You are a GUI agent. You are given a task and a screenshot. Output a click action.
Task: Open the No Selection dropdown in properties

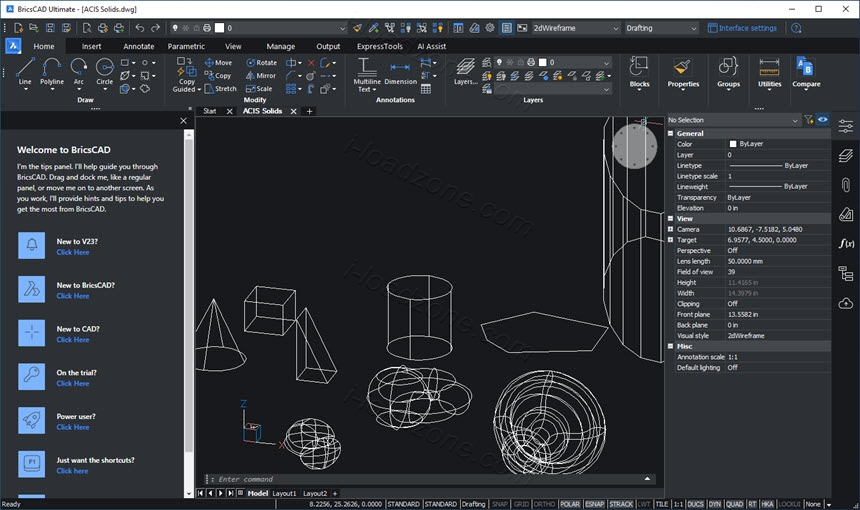tap(733, 120)
